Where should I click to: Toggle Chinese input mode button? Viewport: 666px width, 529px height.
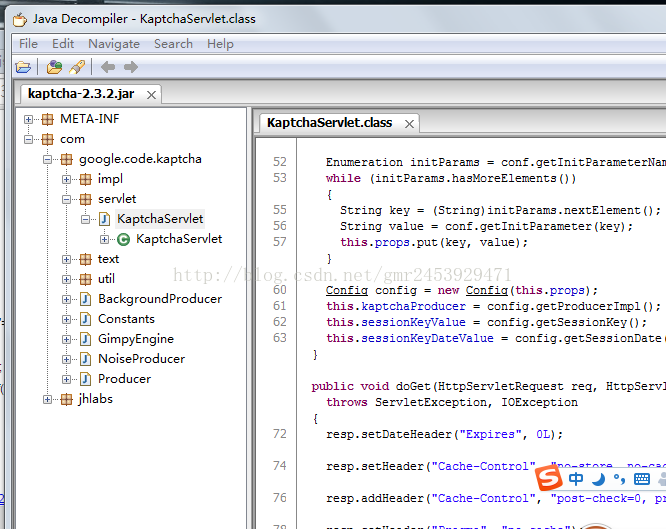[x=576, y=479]
